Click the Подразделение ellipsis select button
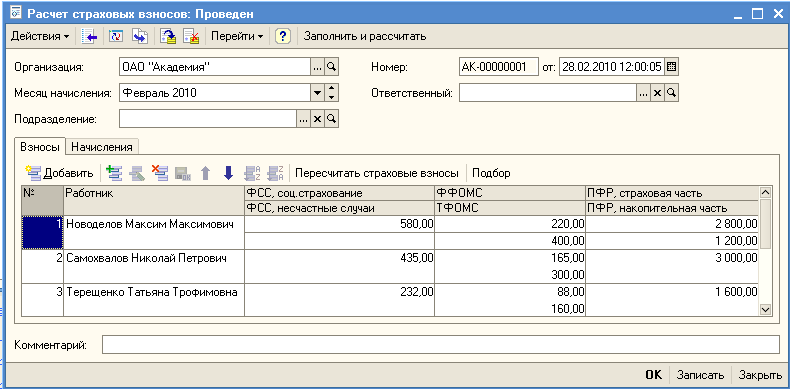The image size is (790, 389). tap(303, 119)
